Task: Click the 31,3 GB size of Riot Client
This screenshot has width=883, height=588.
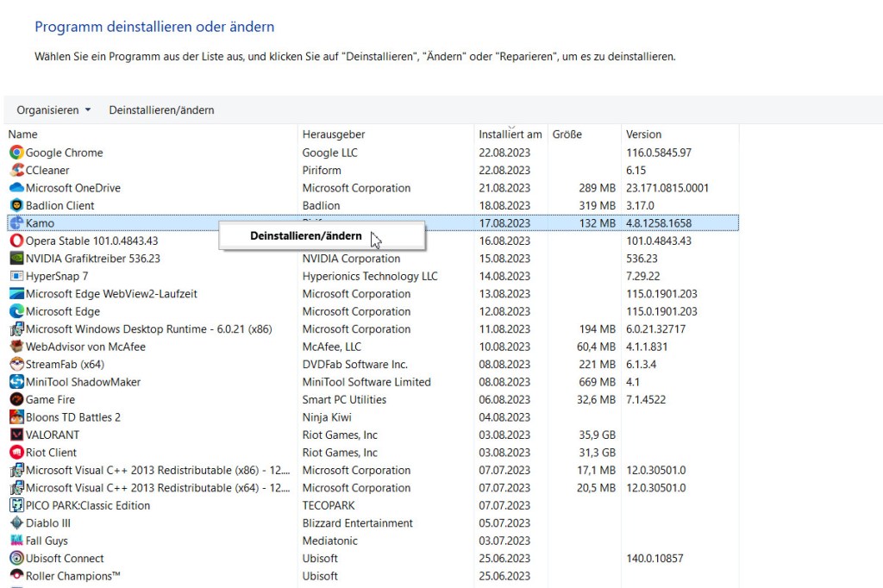Action: 598,453
